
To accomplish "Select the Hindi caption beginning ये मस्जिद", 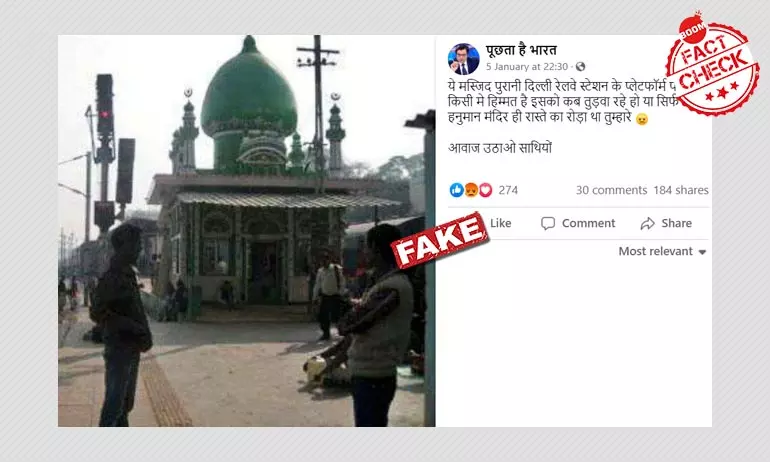I will [x=565, y=102].
